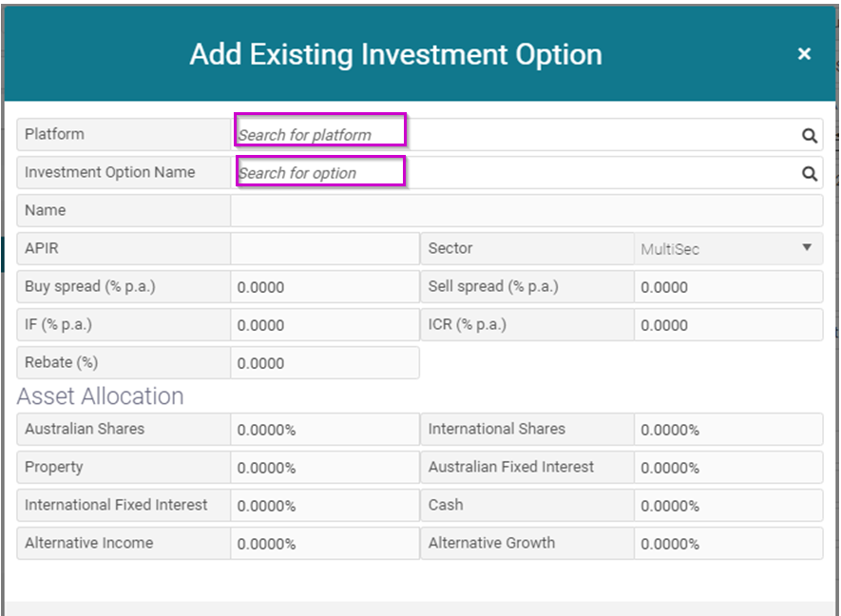Edit the Australian Shares allocation field
841x616 pixels.
click(x=324, y=430)
